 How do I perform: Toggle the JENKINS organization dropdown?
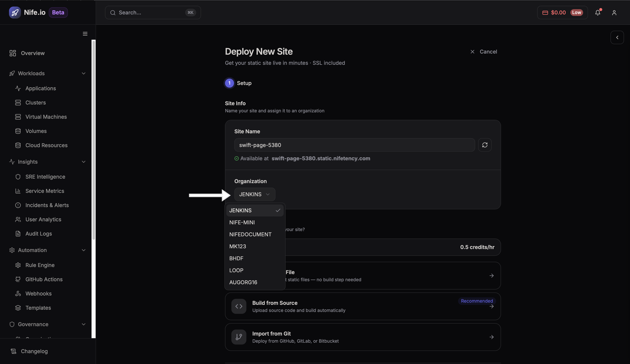pos(254,194)
